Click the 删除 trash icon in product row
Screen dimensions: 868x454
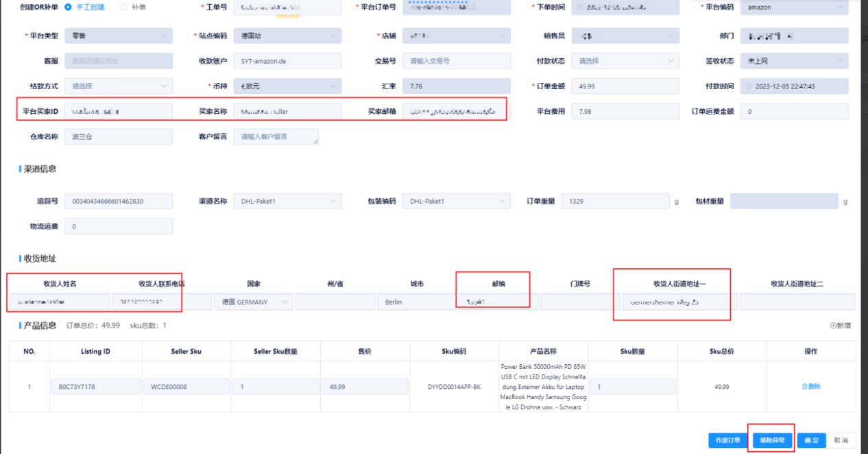pyautogui.click(x=804, y=387)
